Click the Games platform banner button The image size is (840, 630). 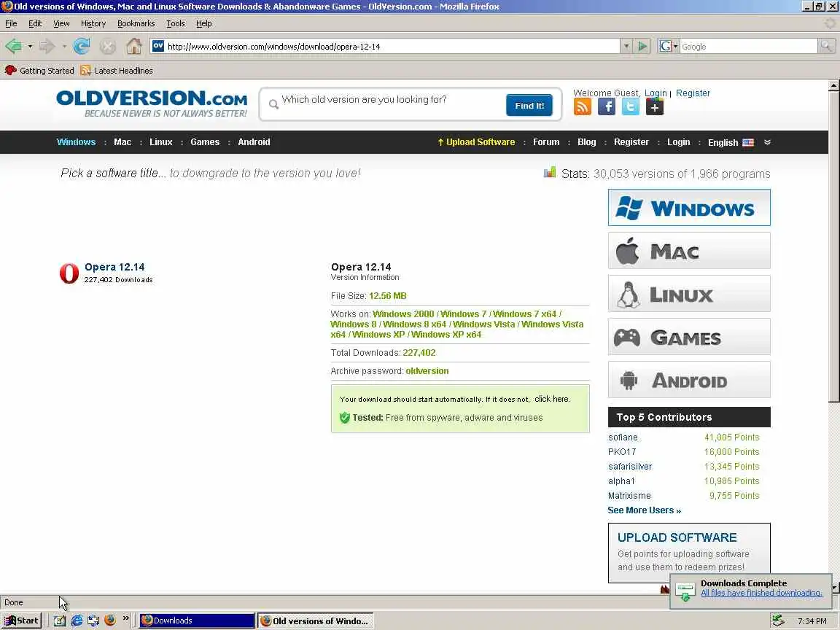pos(689,336)
